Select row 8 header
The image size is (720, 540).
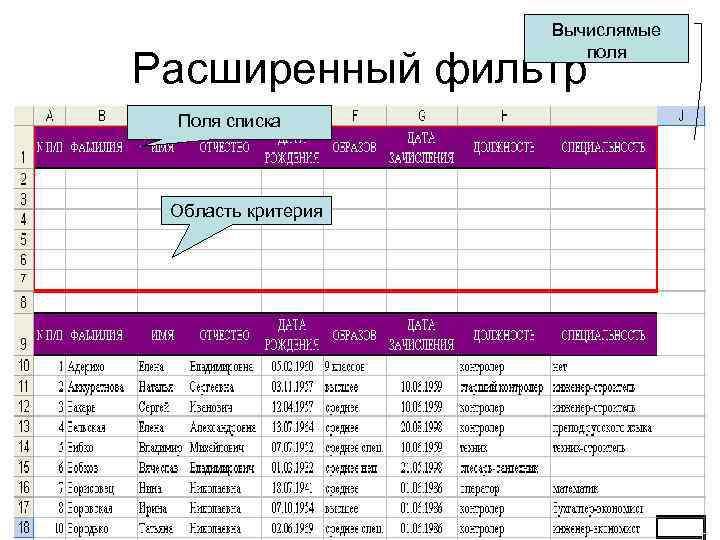point(24,302)
